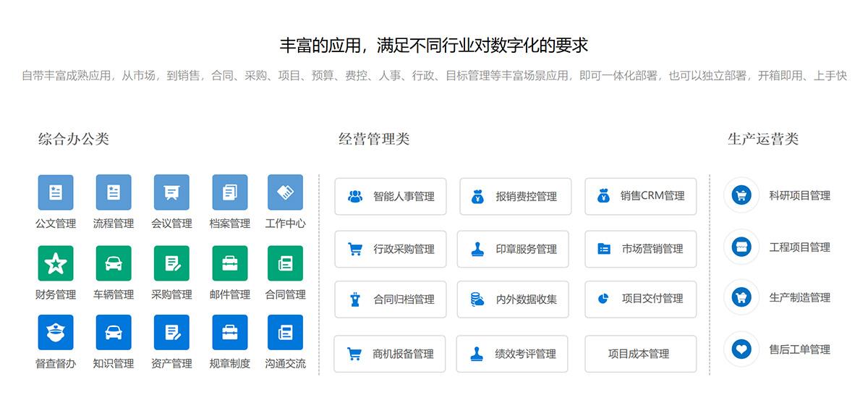The height and width of the screenshot is (408, 868).
Task: Open the 售后工单管理 heart icon
Action: (x=741, y=349)
